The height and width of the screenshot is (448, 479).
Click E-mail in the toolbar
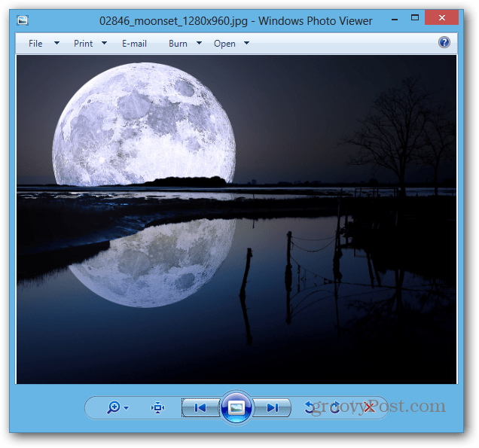point(134,44)
